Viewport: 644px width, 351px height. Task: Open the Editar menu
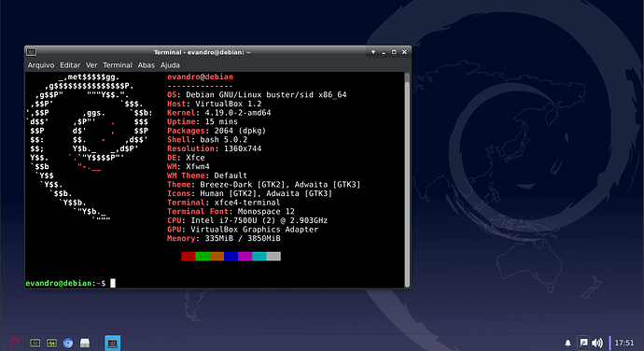click(70, 65)
